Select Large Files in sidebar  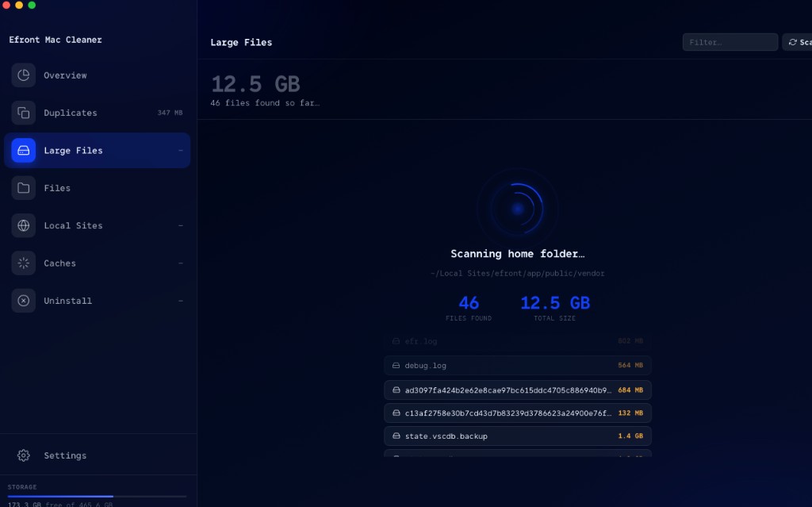click(x=97, y=150)
